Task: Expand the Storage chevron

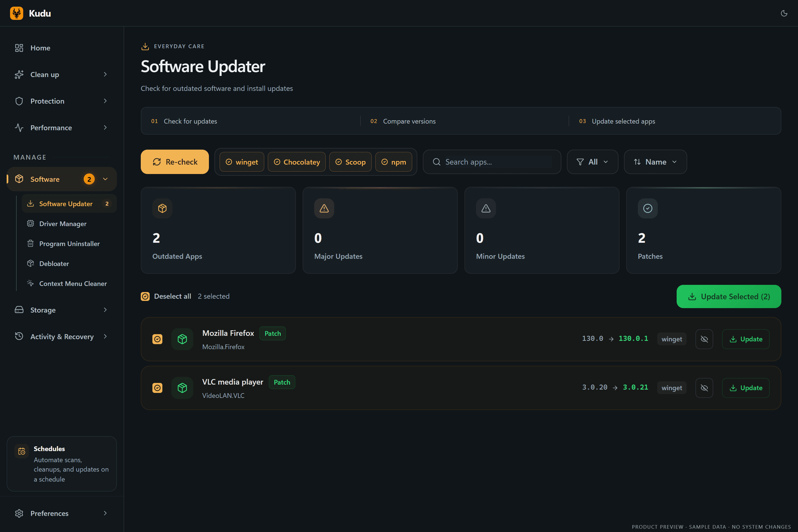Action: [105, 310]
